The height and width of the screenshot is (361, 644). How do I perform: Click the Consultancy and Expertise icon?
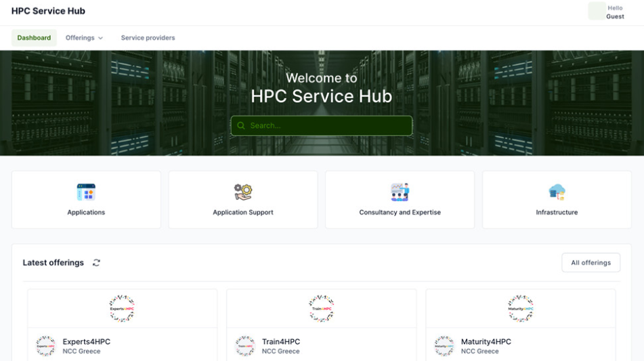coord(400,192)
